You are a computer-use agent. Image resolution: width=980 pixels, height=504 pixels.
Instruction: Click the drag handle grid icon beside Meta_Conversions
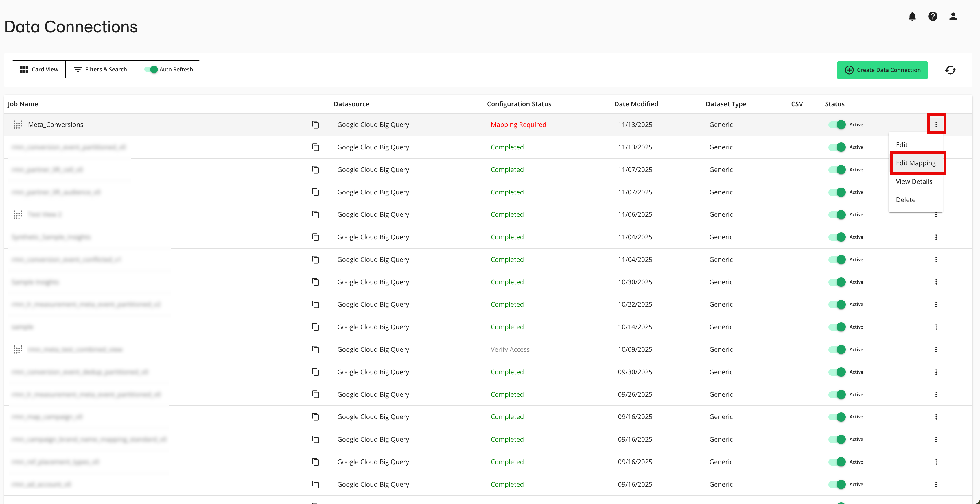click(x=17, y=124)
